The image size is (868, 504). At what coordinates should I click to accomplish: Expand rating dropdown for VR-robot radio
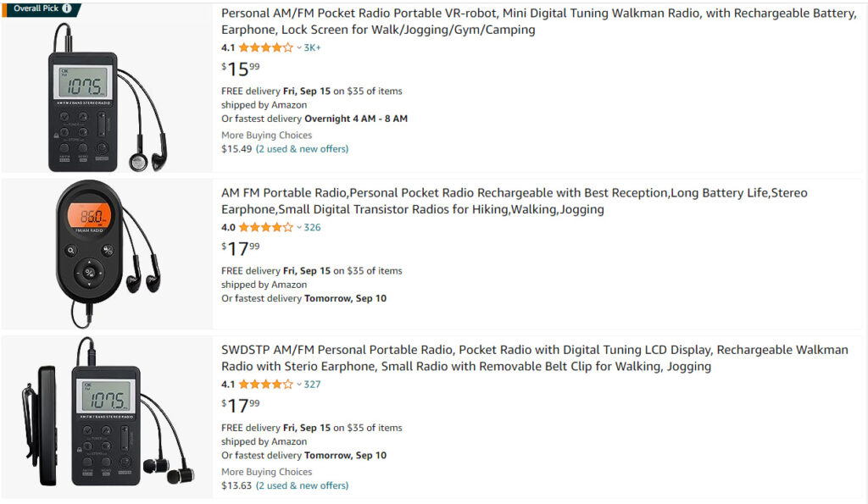299,47
